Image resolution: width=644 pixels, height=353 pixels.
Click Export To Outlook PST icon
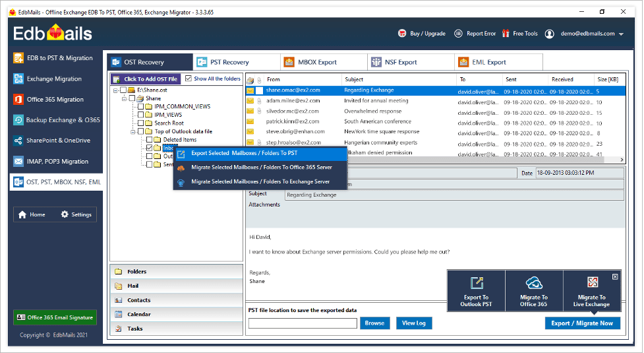477,282
